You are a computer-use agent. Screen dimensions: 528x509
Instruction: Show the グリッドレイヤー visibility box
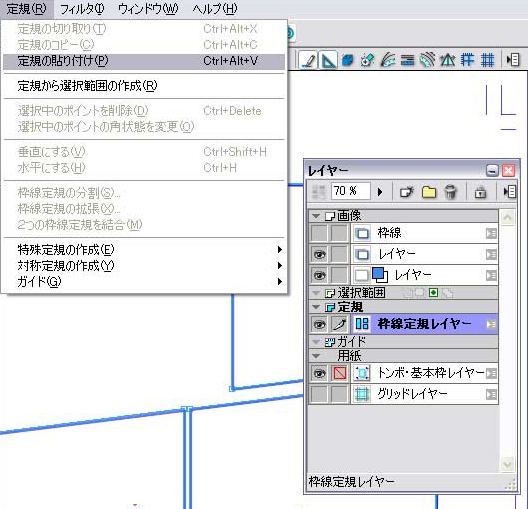coord(319,394)
